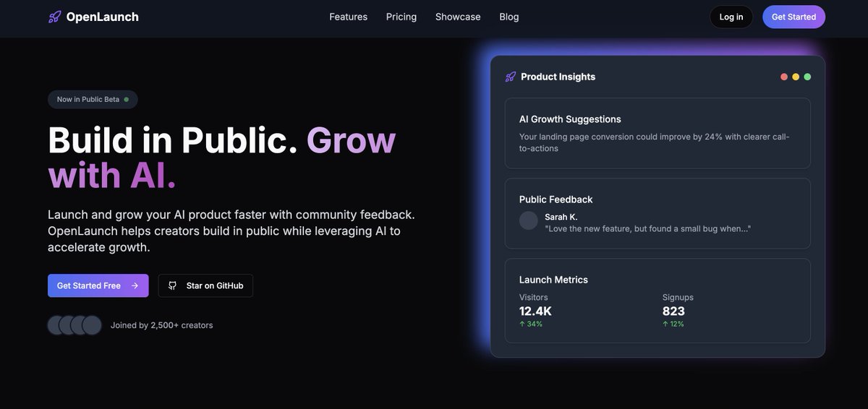
Task: Click the Launch and grow description paragraph
Action: point(231,231)
